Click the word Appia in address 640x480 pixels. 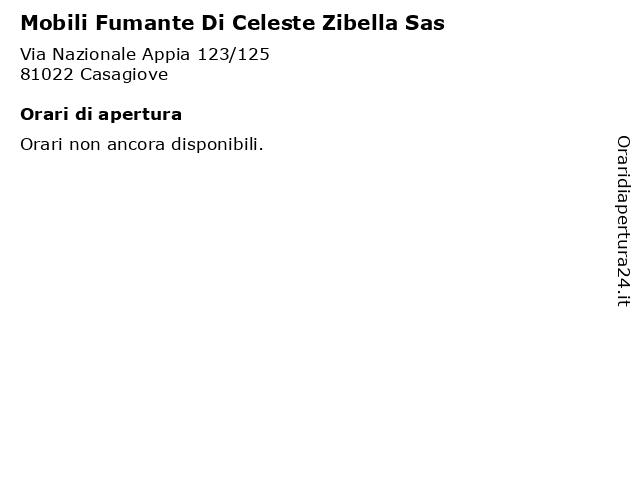166,55
